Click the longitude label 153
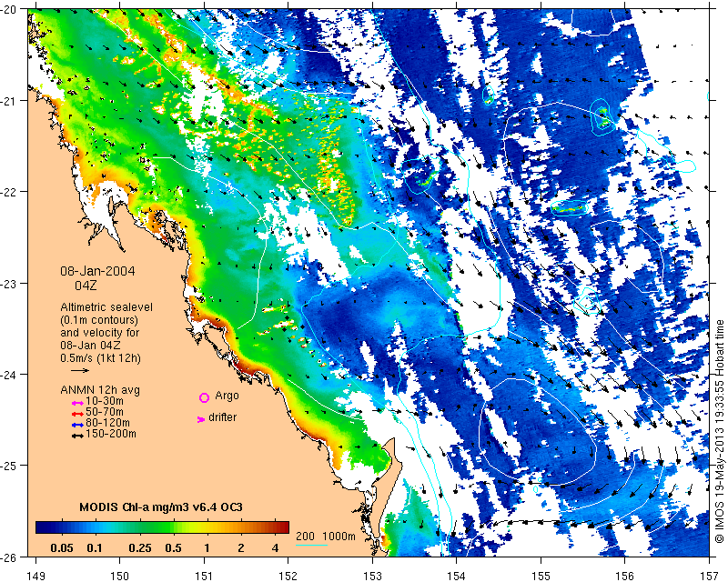Viewport: 728px width, 582px height. [x=372, y=576]
